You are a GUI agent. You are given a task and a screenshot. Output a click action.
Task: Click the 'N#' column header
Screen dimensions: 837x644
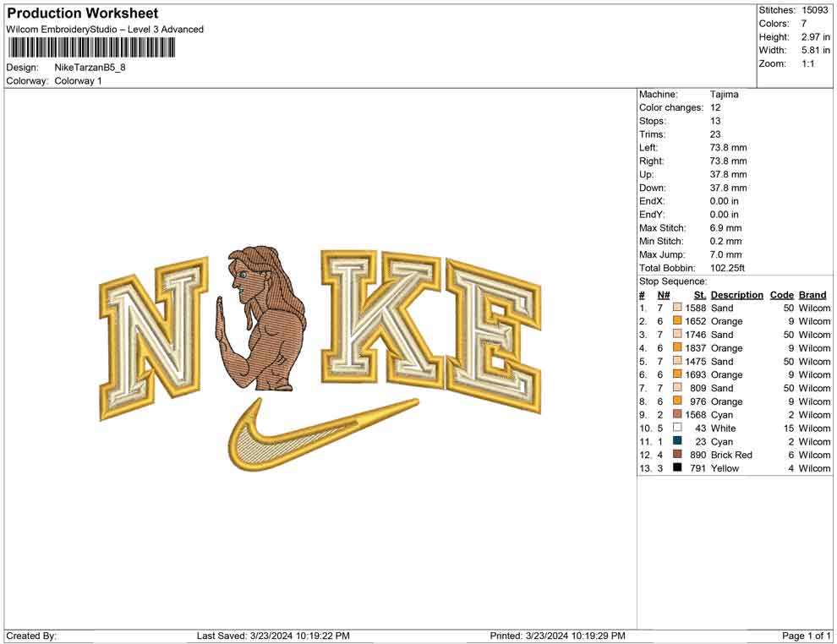click(x=664, y=294)
